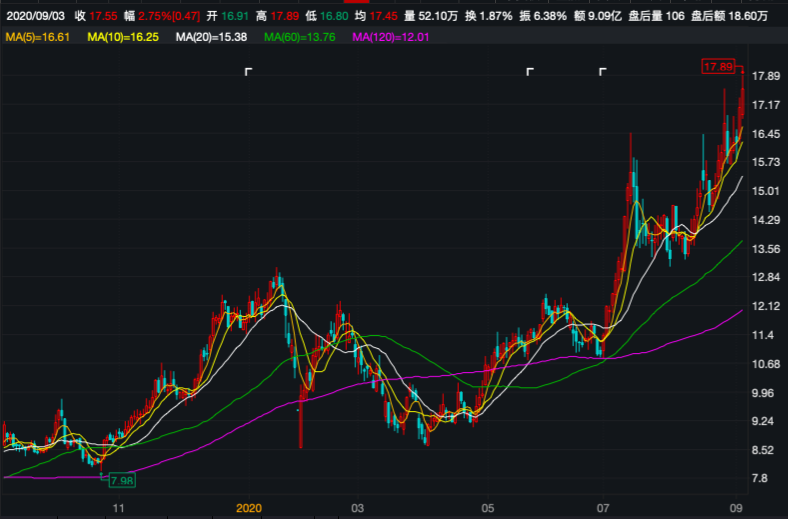Image resolution: width=788 pixels, height=519 pixels.
Task: Toggle the MA(5)=16.61 moving average label
Action: [x=38, y=37]
